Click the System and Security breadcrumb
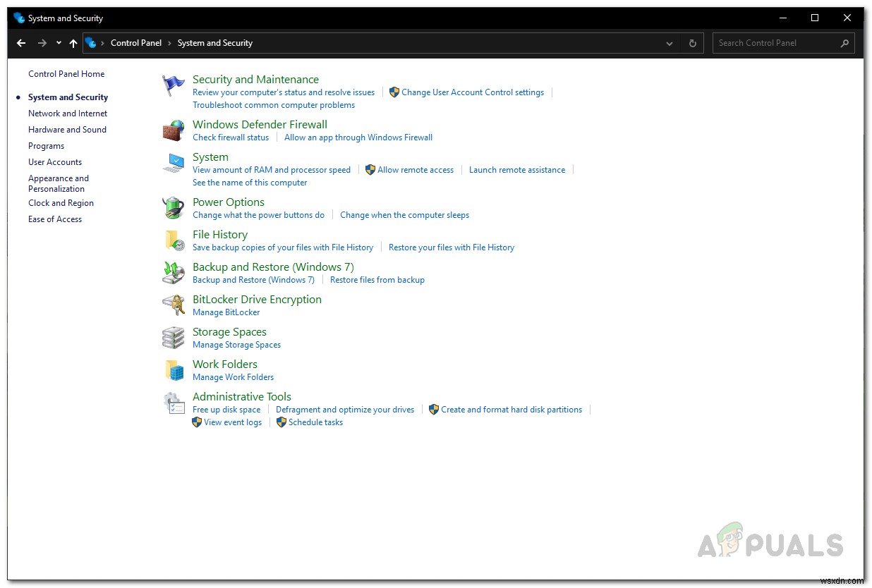872x588 pixels. (215, 43)
